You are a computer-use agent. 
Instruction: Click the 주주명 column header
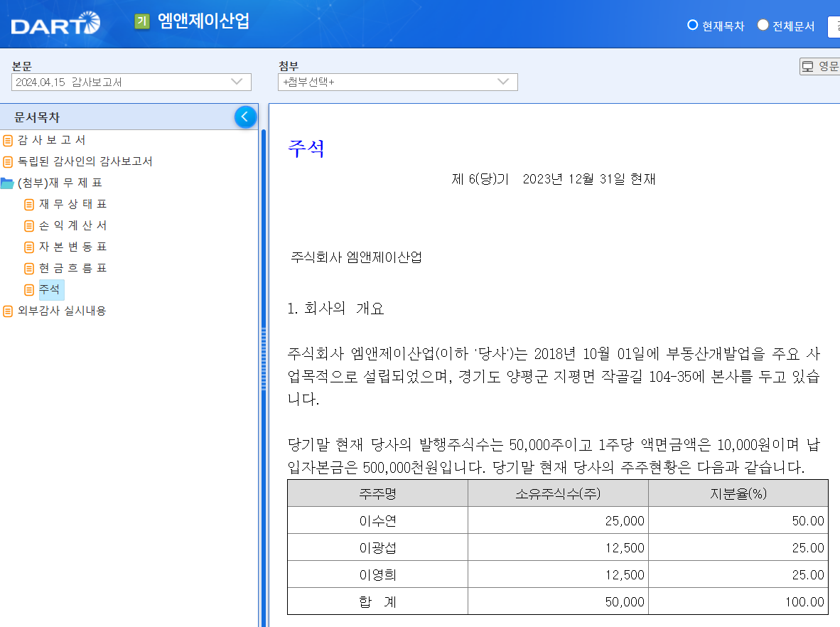[x=377, y=493]
